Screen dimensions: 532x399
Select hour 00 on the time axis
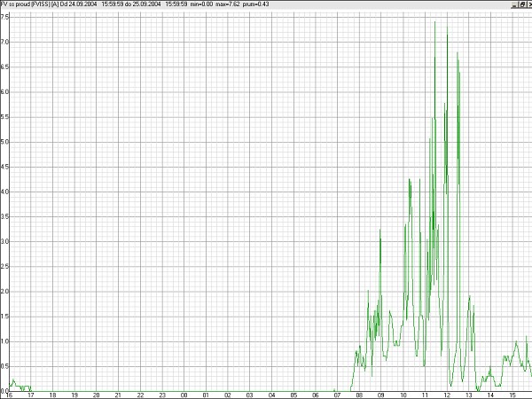[x=184, y=395]
